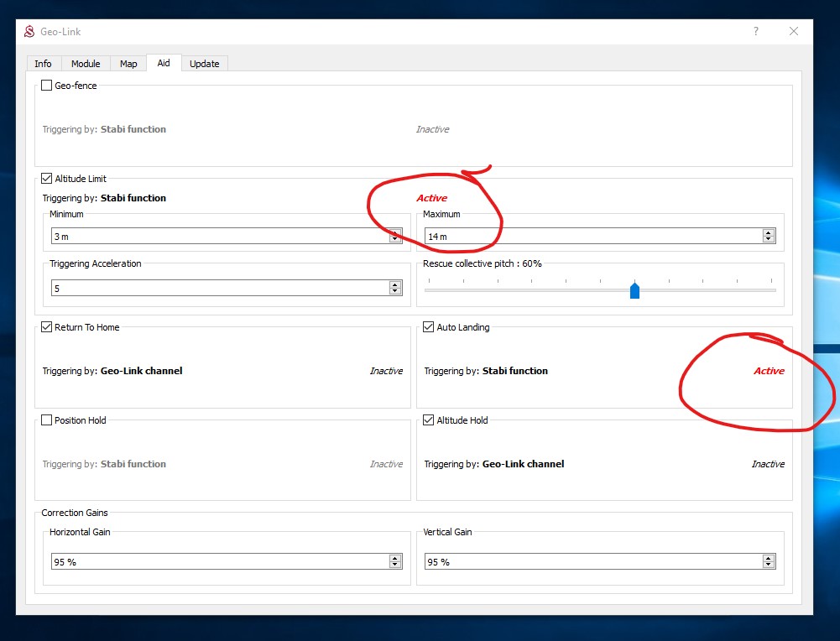
Task: Switch to the Info tab
Action: tap(43, 64)
